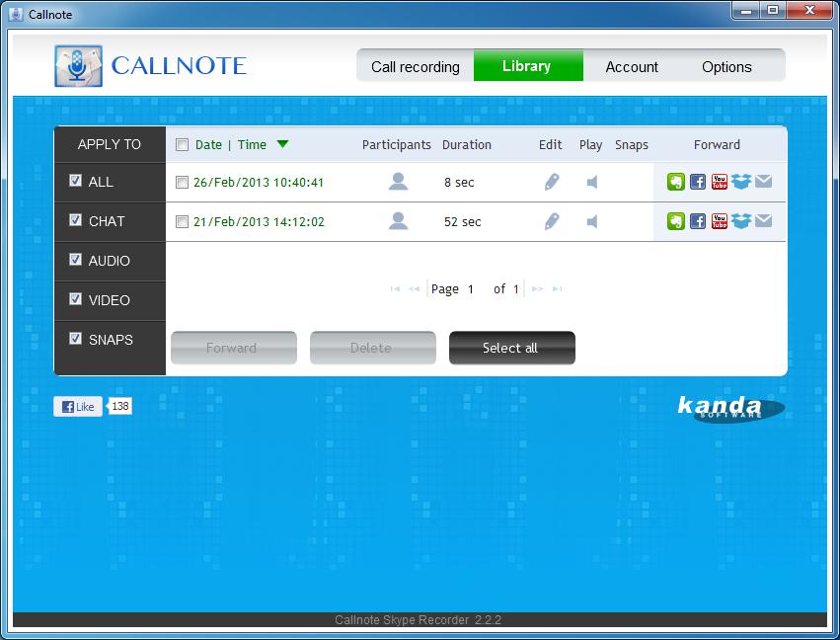
Task: Minimize the Callnote window
Action: click(745, 10)
